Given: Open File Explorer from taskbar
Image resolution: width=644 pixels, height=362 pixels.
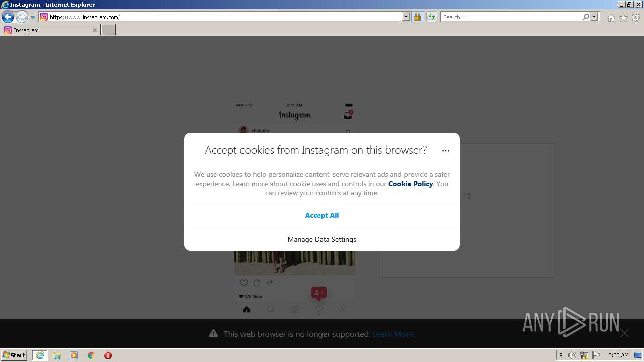Looking at the screenshot, I should click(57, 355).
